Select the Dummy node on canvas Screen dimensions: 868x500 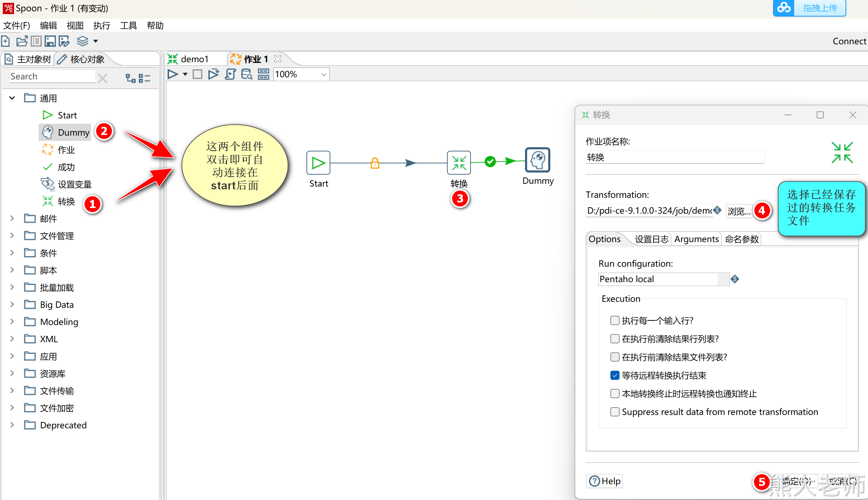click(x=537, y=160)
